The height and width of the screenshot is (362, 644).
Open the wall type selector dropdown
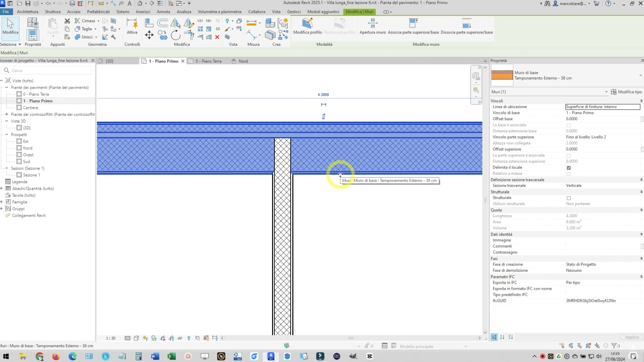(x=640, y=75)
